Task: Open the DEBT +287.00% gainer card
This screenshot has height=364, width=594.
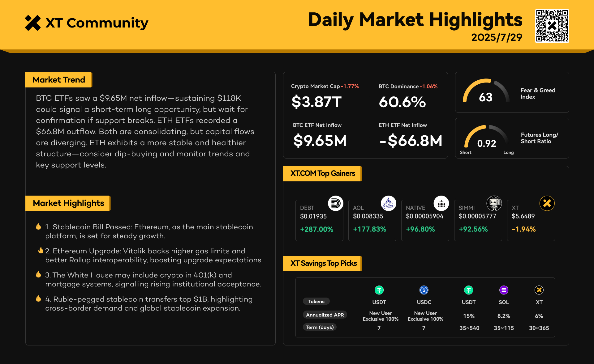Action: pyautogui.click(x=319, y=220)
